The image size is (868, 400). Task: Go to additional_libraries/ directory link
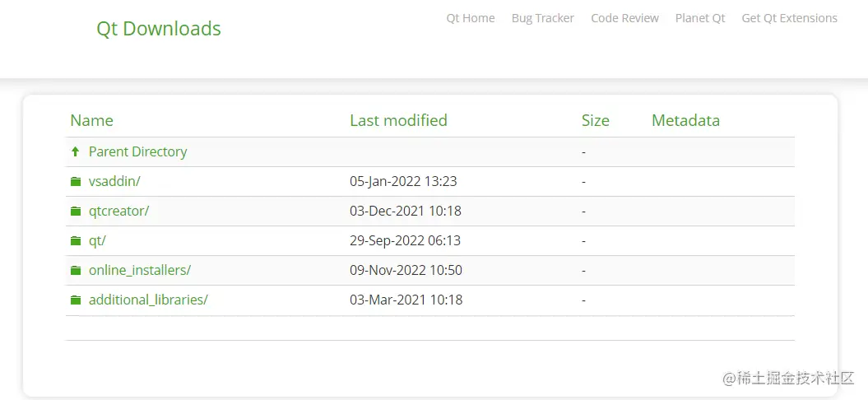[x=148, y=300]
